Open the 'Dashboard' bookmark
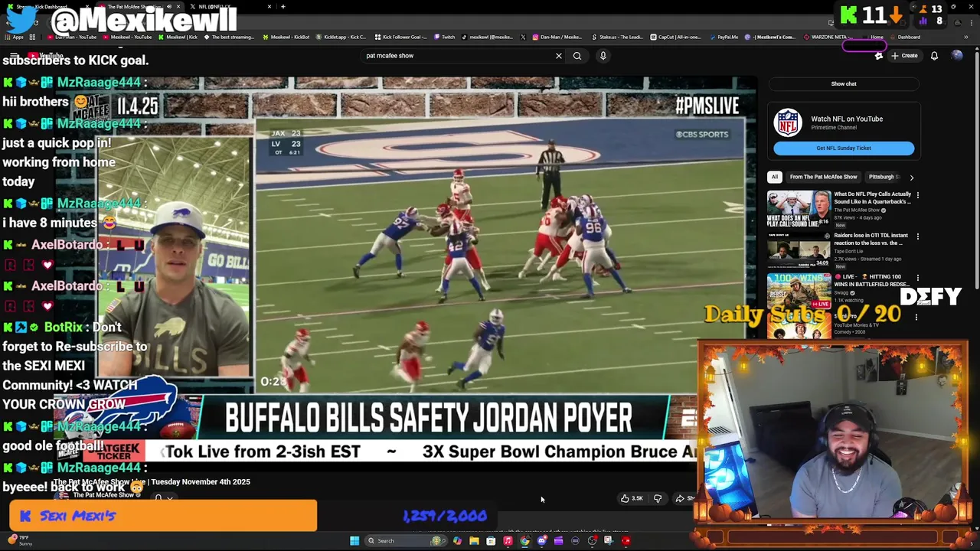980x551 pixels. (x=905, y=37)
